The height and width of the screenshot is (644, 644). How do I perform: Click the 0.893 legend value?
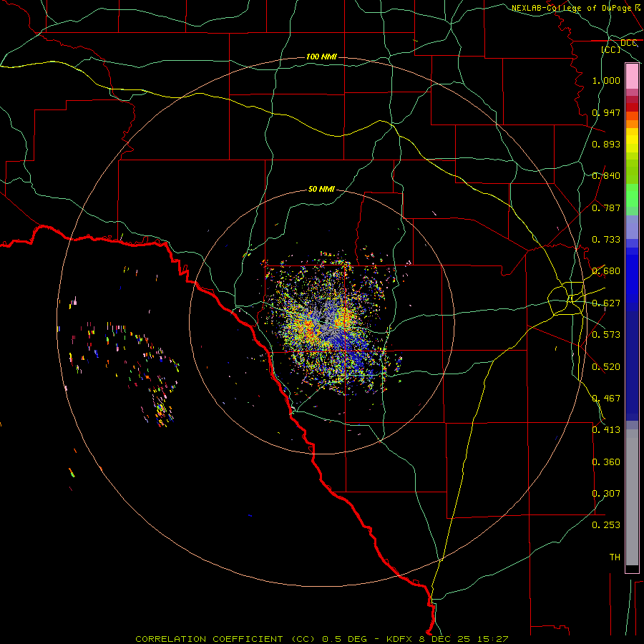pyautogui.click(x=606, y=144)
